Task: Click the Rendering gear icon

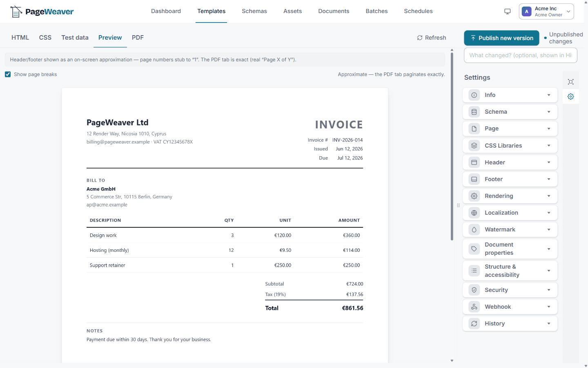Action: coord(474,196)
